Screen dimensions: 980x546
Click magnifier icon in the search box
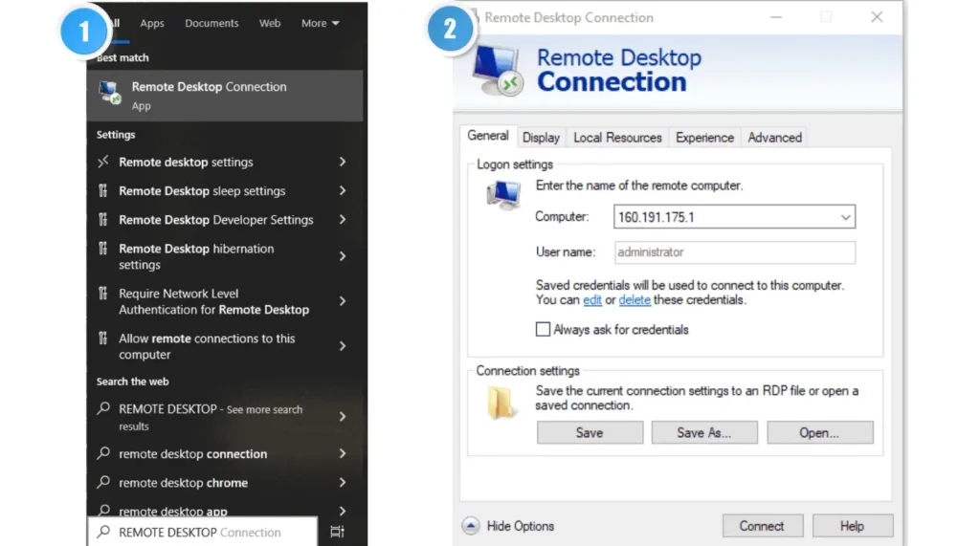pyautogui.click(x=103, y=532)
